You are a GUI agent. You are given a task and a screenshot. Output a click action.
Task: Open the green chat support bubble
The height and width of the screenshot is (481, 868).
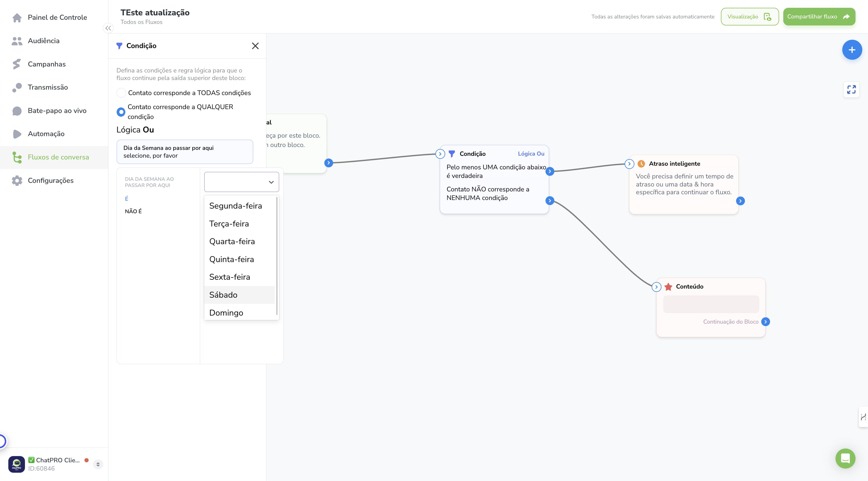tap(845, 458)
